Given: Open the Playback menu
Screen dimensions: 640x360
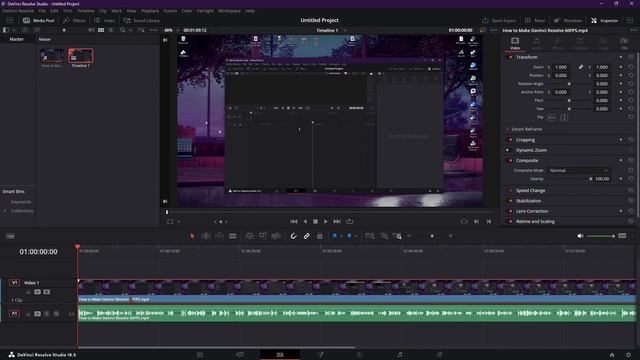Looking at the screenshot, I should coord(150,11).
